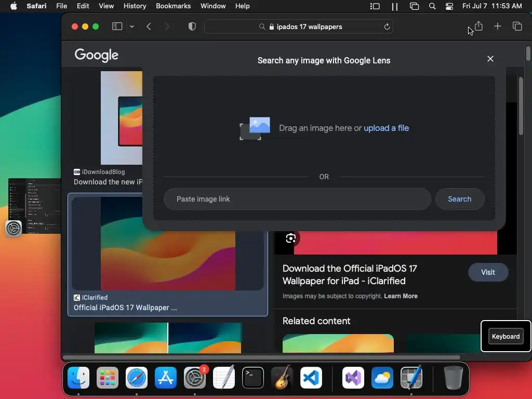The image size is (532, 399).
Task: Show the tab overview icon
Action: [x=517, y=26]
